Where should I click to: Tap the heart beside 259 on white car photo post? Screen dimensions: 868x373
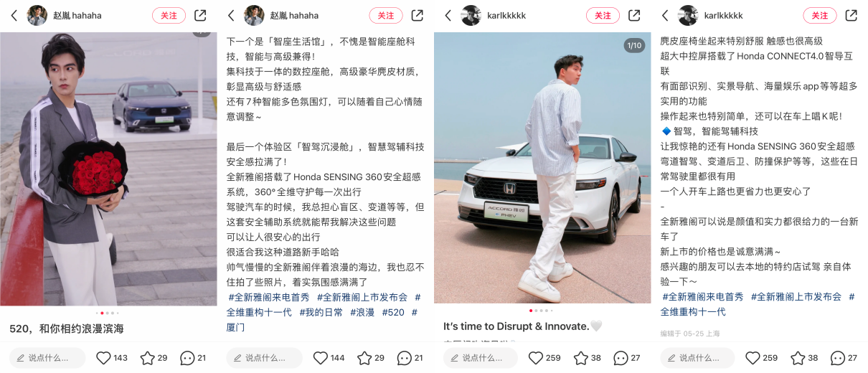(535, 358)
